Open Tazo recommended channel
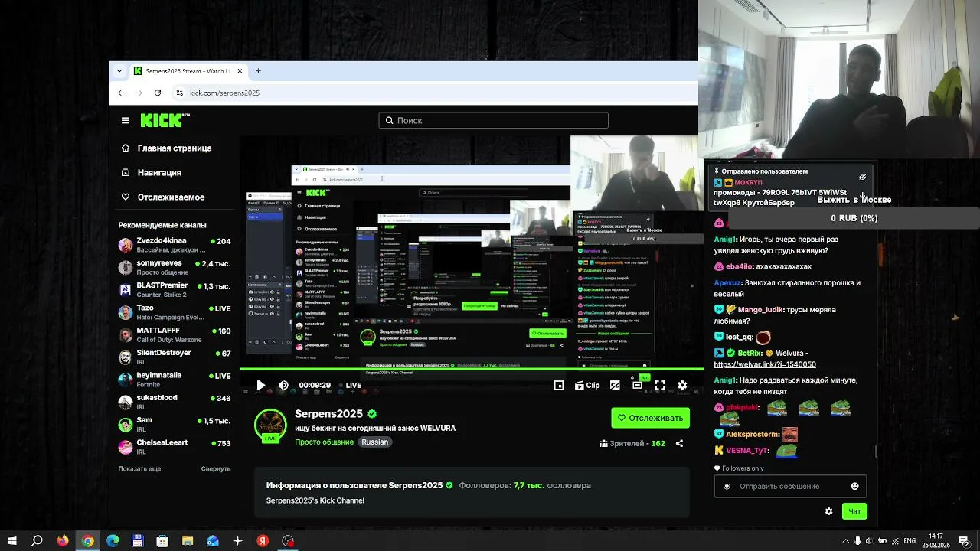The height and width of the screenshot is (551, 980). tap(175, 312)
